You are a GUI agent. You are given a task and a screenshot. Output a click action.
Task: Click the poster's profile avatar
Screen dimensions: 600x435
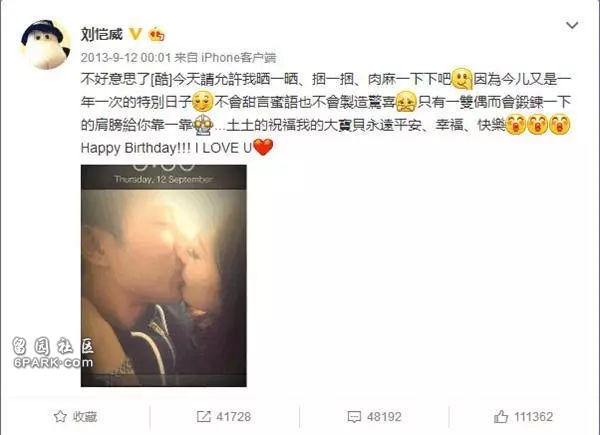pos(45,44)
